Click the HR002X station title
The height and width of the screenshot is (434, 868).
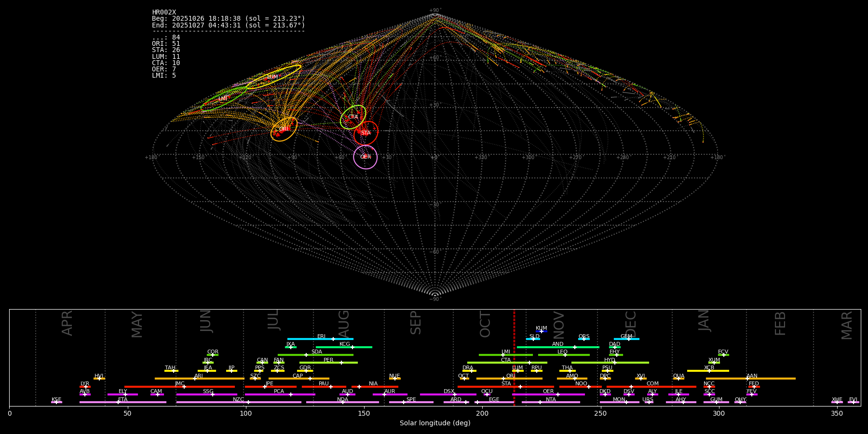164,13
